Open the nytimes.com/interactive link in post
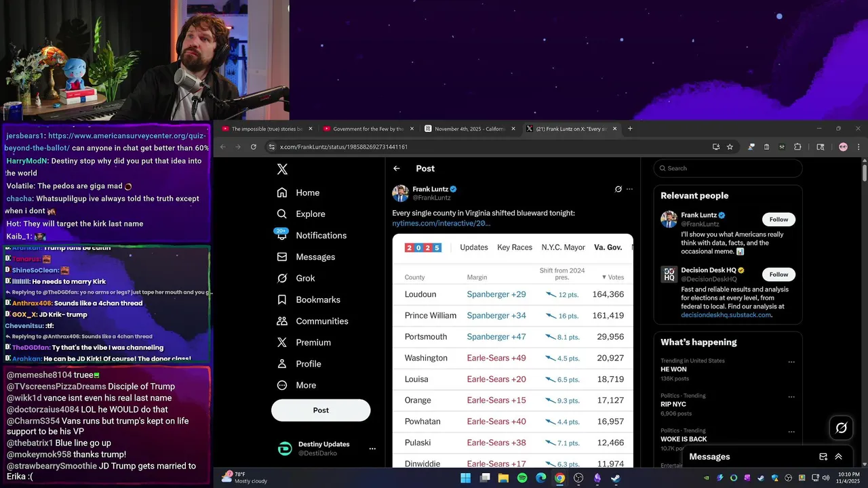This screenshot has width=868, height=488. [441, 224]
